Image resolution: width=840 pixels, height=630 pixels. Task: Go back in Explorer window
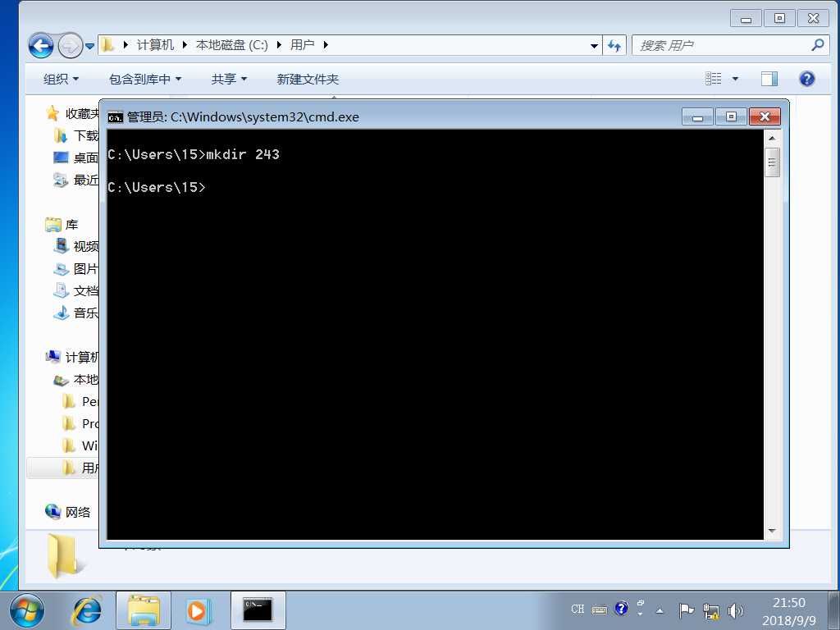coord(41,46)
